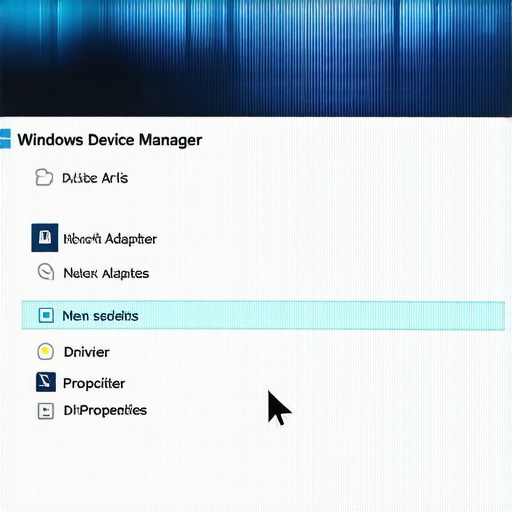The width and height of the screenshot is (512, 512).
Task: Open the 'DhPropenties' entry
Action: pos(105,410)
